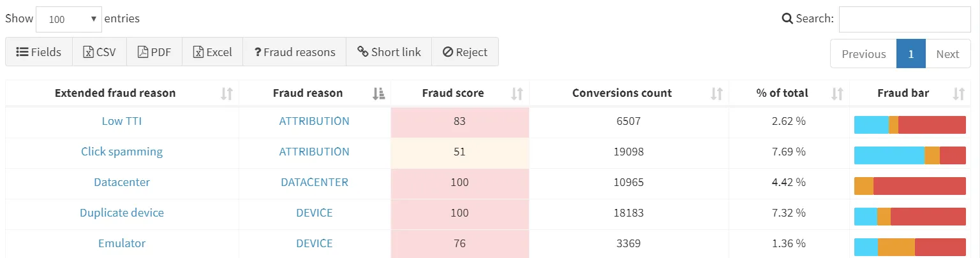The image size is (980, 258).
Task: Go to page 1
Action: pyautogui.click(x=911, y=54)
